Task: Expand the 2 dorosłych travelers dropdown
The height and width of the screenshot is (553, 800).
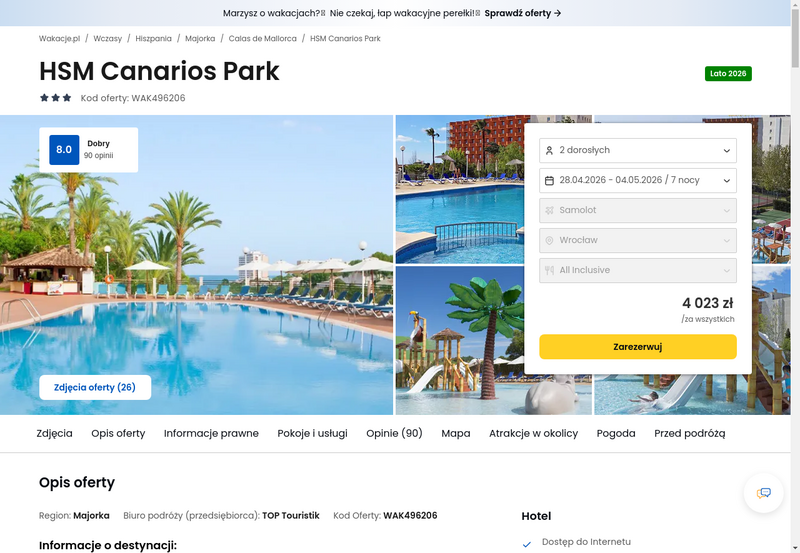Action: 638,150
